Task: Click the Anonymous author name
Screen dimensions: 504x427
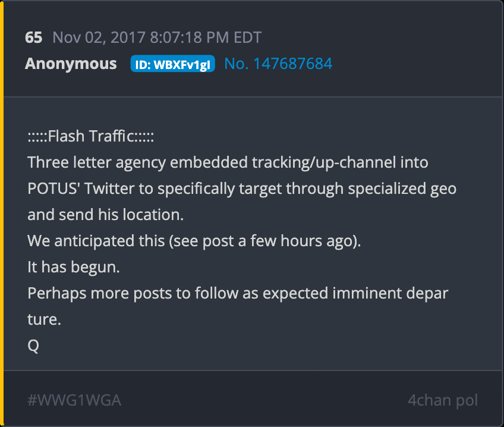Action: click(71, 64)
